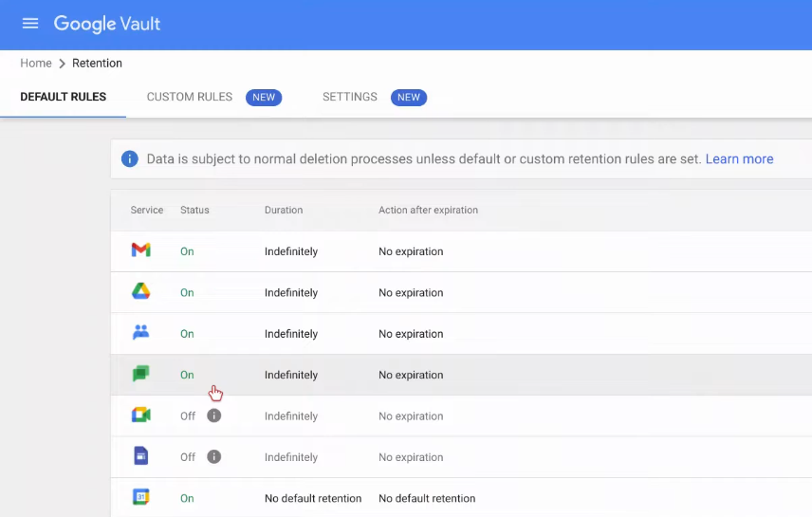Click the Google Chat service icon
Viewport: 812px width, 517px height.
(x=140, y=374)
